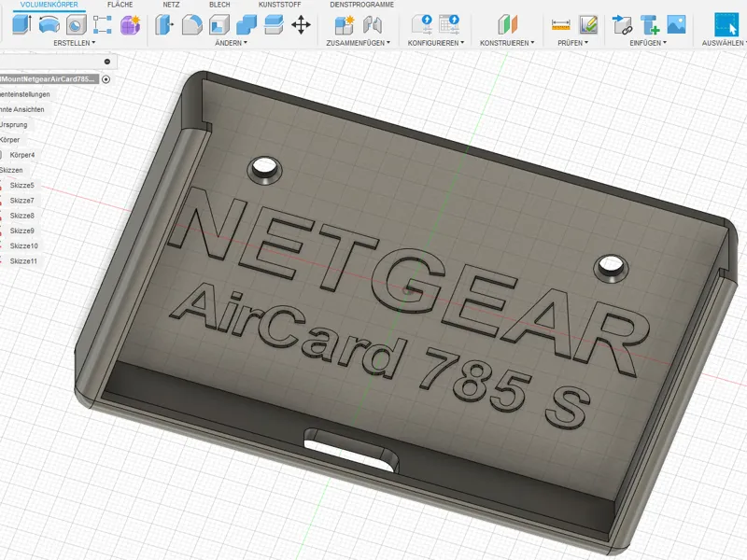Image resolution: width=747 pixels, height=560 pixels.
Task: Select the Hole (Bohrung) tool icon
Action: click(77, 24)
